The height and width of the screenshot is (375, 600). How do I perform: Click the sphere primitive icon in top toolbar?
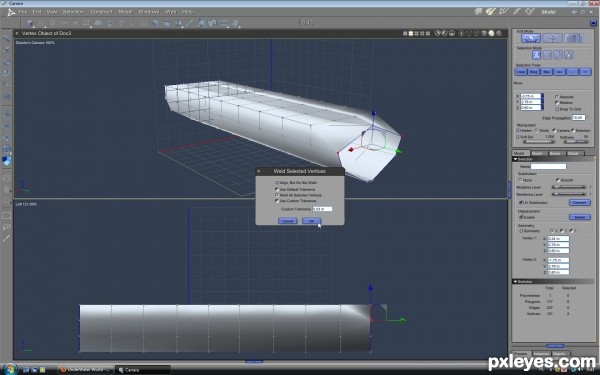click(30, 23)
